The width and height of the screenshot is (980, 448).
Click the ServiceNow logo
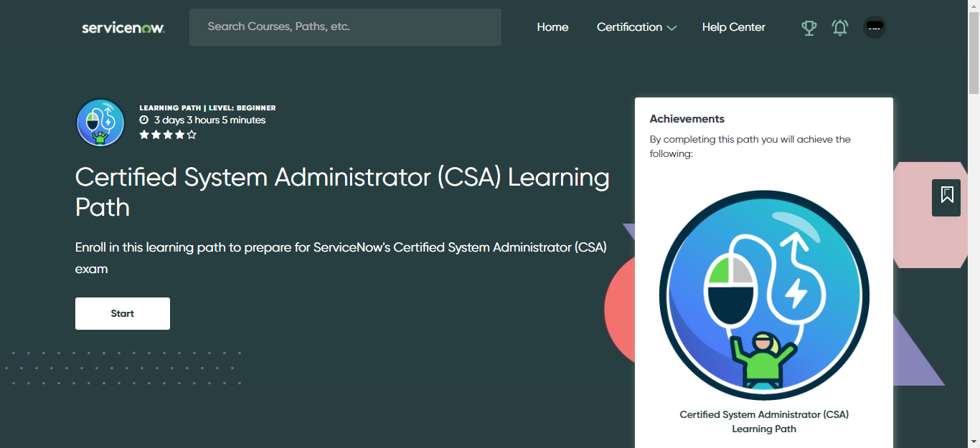123,27
